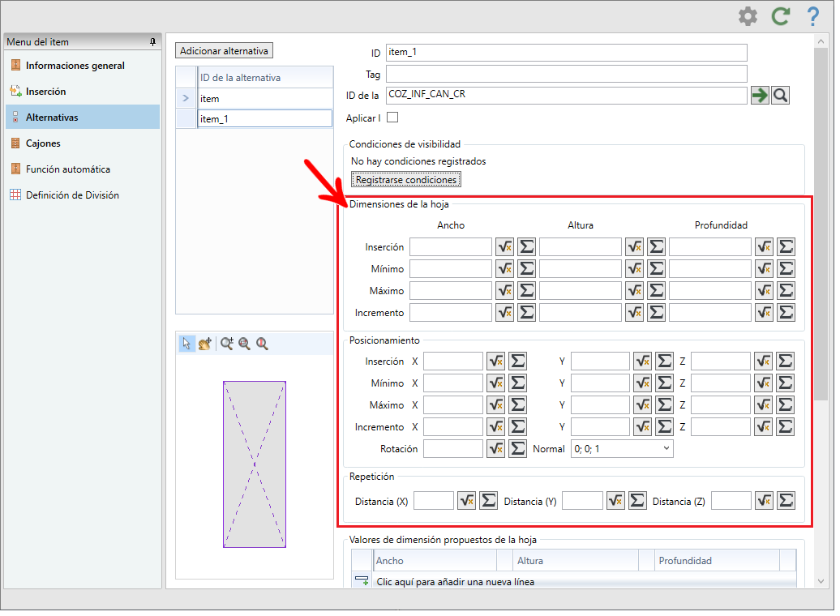The width and height of the screenshot is (840, 616).
Task: Click sum icon for Incremento Altura dimension
Action: pyautogui.click(x=656, y=312)
